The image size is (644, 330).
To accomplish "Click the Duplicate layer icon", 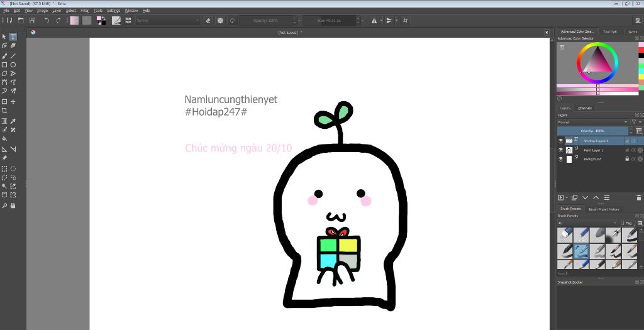I will (x=575, y=198).
